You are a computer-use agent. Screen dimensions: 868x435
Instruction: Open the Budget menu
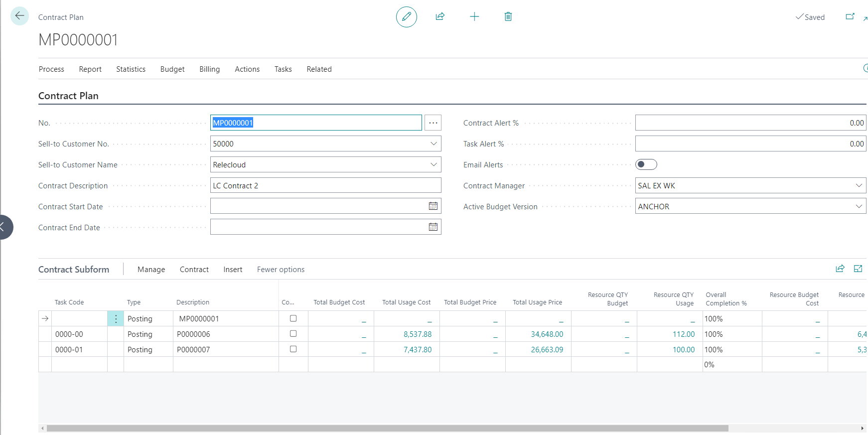pos(172,69)
